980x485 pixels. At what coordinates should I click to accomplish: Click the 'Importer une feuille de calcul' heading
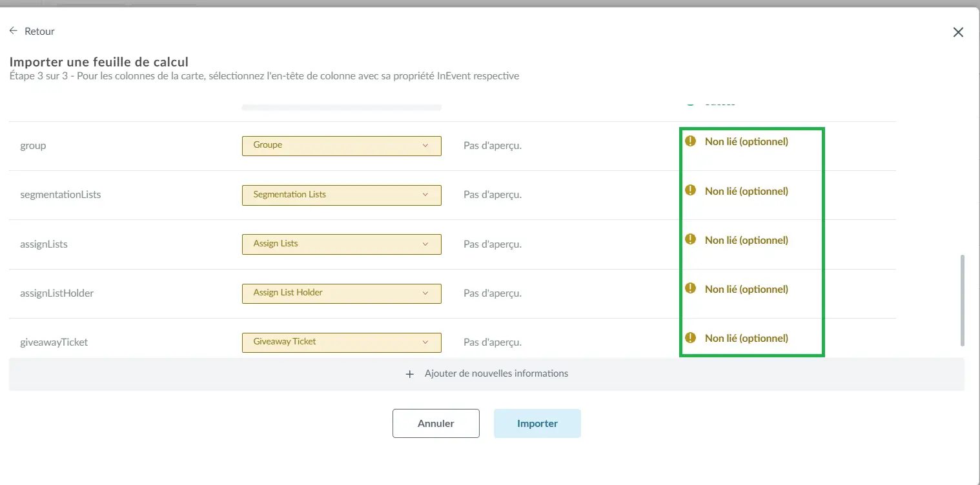pyautogui.click(x=99, y=63)
